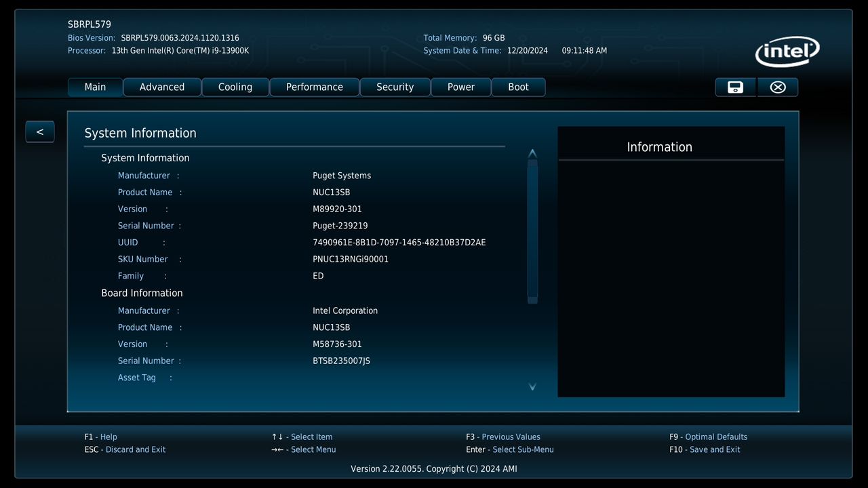Click the Puget Systems manufacturer value

coord(342,176)
